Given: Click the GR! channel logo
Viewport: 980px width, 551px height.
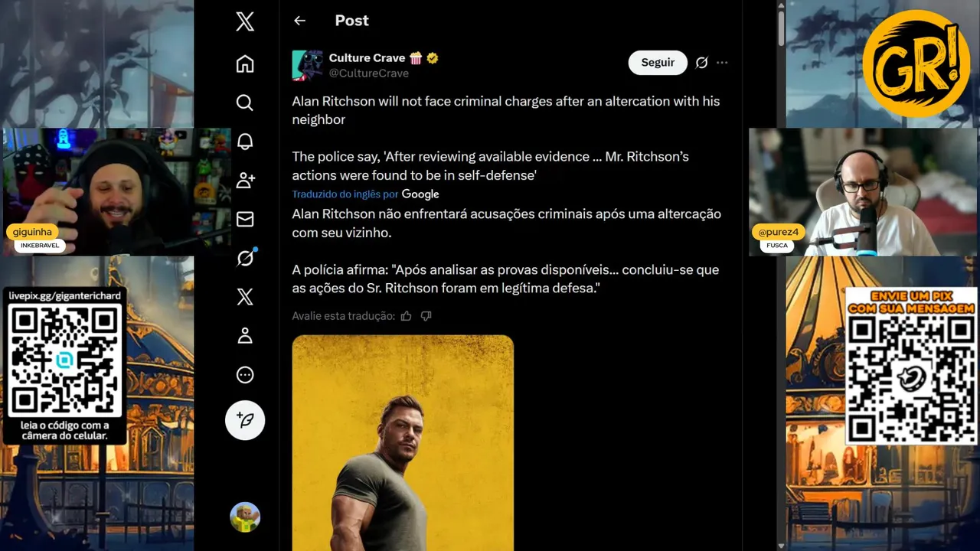Looking at the screenshot, I should point(916,64).
